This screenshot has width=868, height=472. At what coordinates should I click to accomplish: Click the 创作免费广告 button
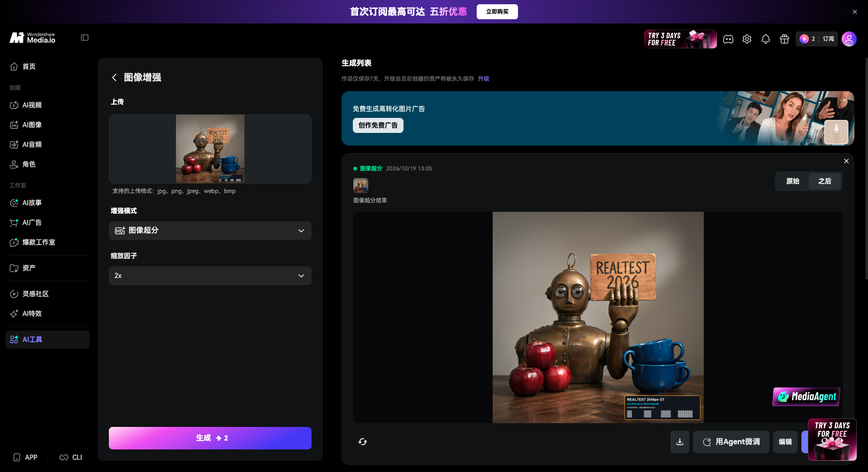[378, 125]
